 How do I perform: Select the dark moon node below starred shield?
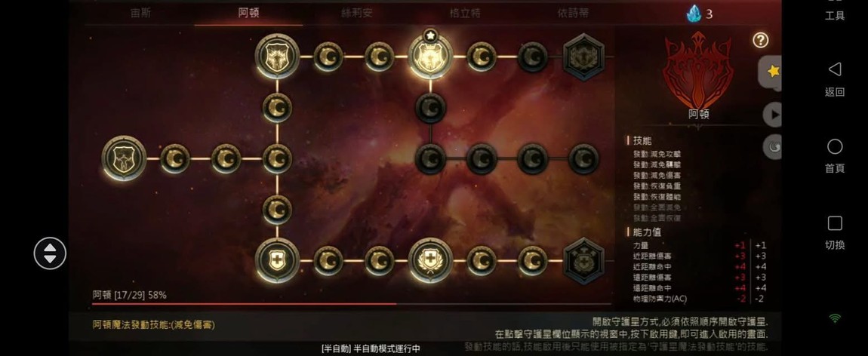click(x=431, y=108)
